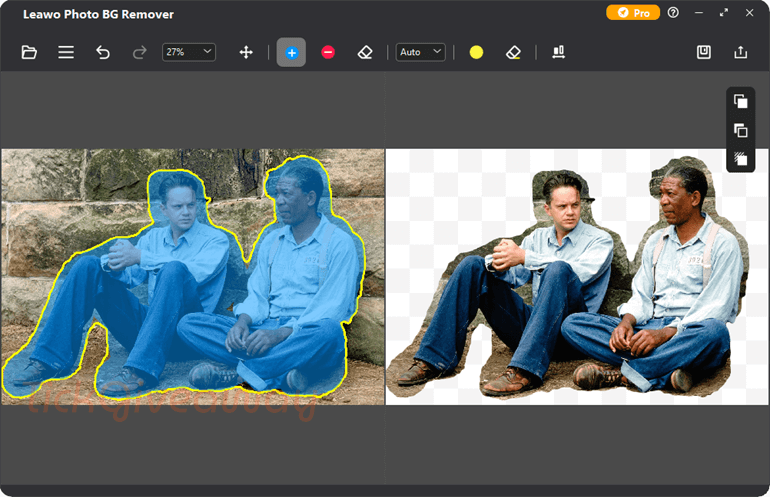770x497 pixels.
Task: Select the eraser with yellow underline
Action: [x=513, y=52]
